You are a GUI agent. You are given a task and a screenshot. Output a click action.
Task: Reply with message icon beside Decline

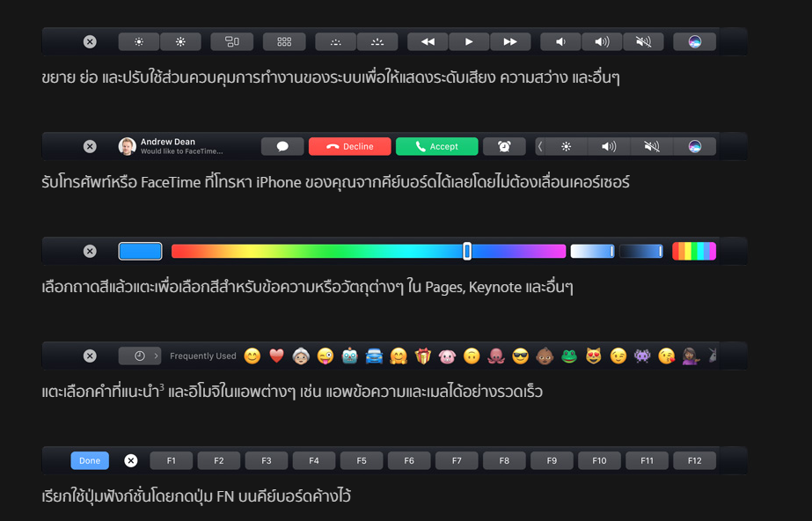click(282, 146)
